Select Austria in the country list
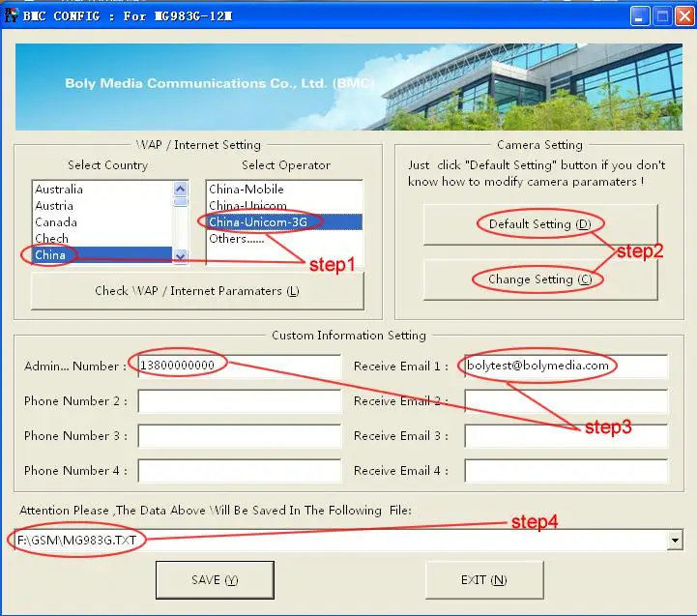 click(x=102, y=205)
